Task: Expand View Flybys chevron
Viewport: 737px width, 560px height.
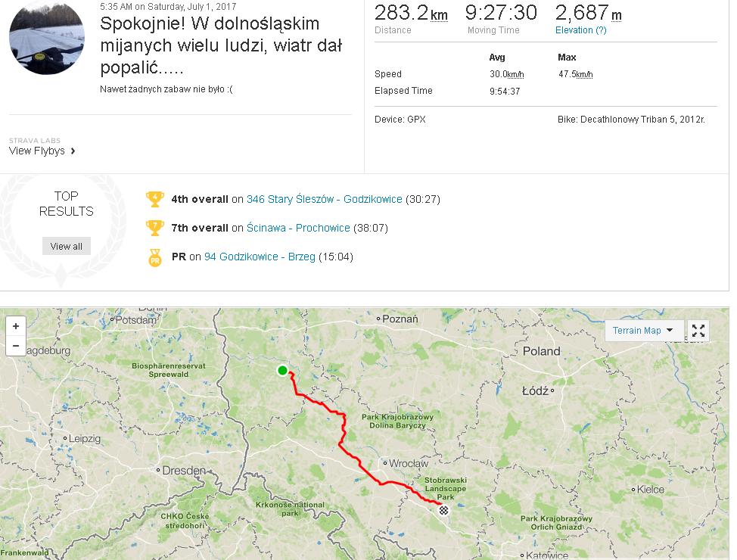Action: 73,151
